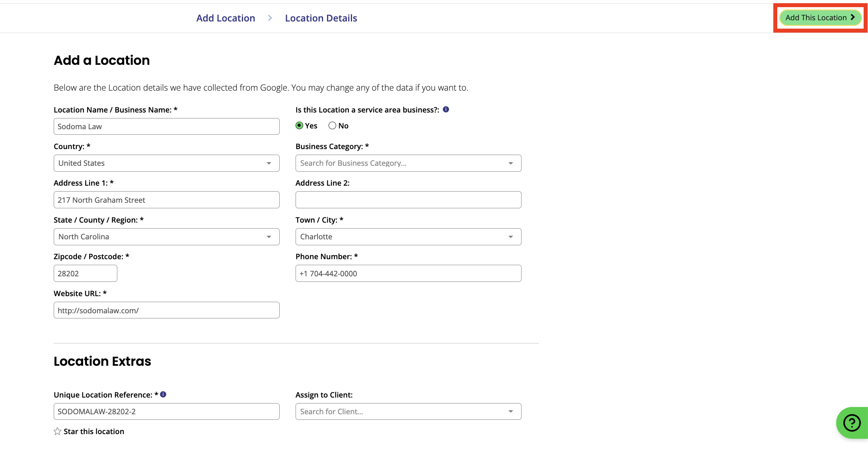Click the info icon next to service area business
This screenshot has height=454, width=868.
(446, 110)
